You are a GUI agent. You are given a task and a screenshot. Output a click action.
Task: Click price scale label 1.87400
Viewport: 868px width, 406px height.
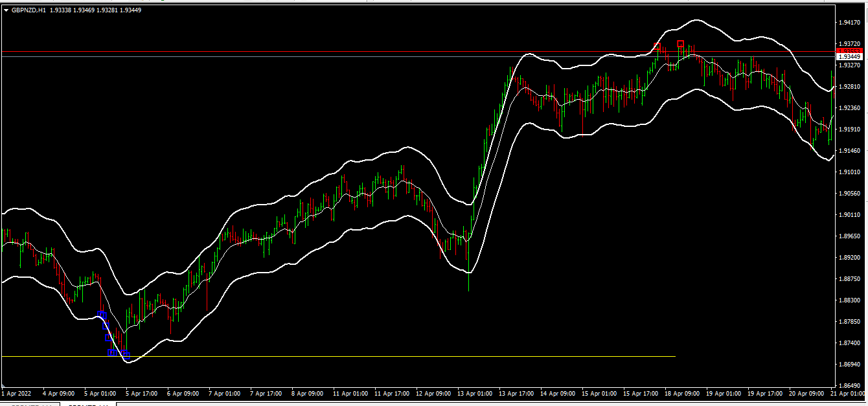849,343
